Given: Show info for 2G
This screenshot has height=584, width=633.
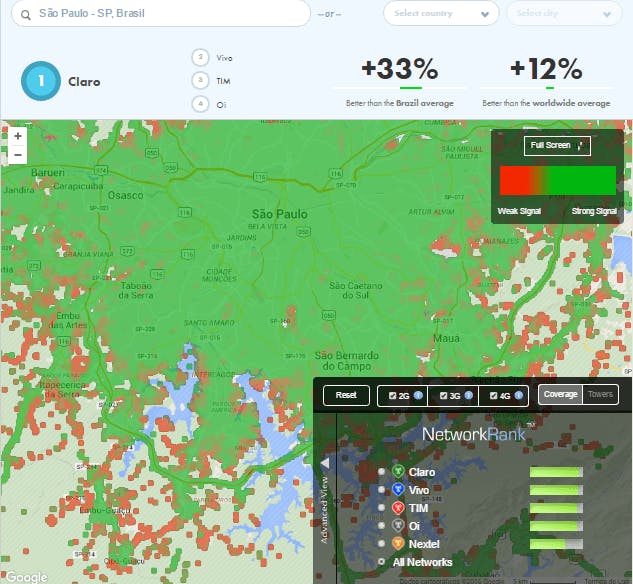Looking at the screenshot, I should pos(419,396).
